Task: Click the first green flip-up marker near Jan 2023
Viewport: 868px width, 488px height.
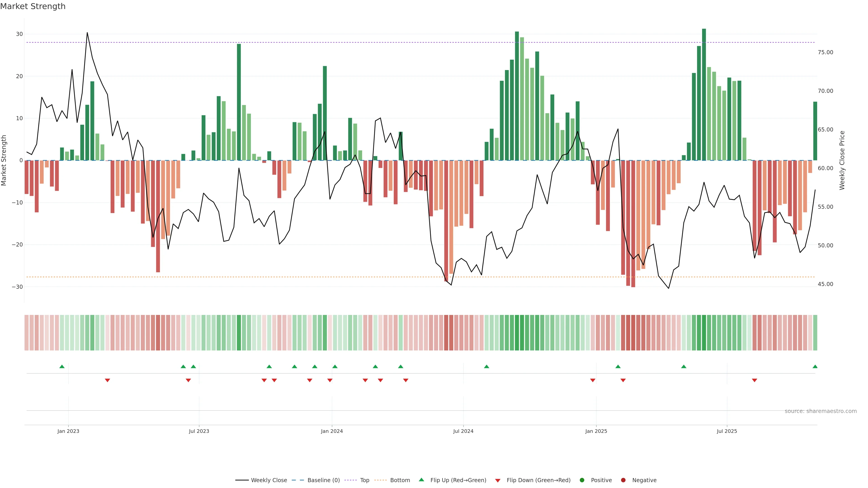Action: (x=62, y=366)
